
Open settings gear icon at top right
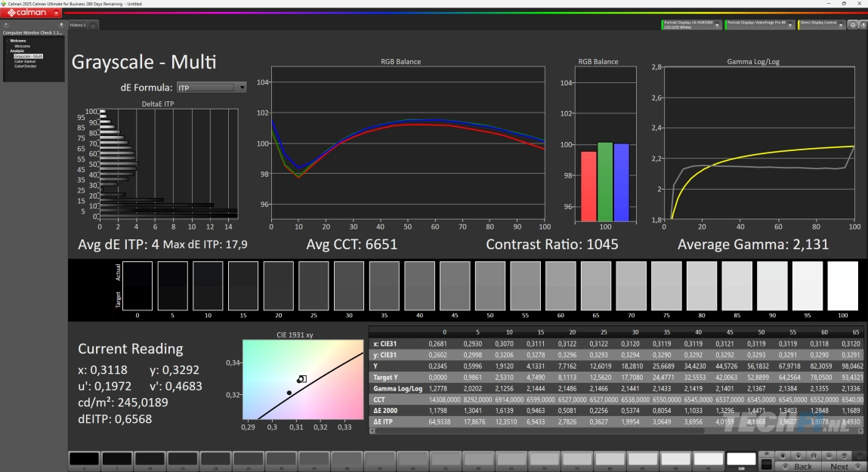coord(852,24)
